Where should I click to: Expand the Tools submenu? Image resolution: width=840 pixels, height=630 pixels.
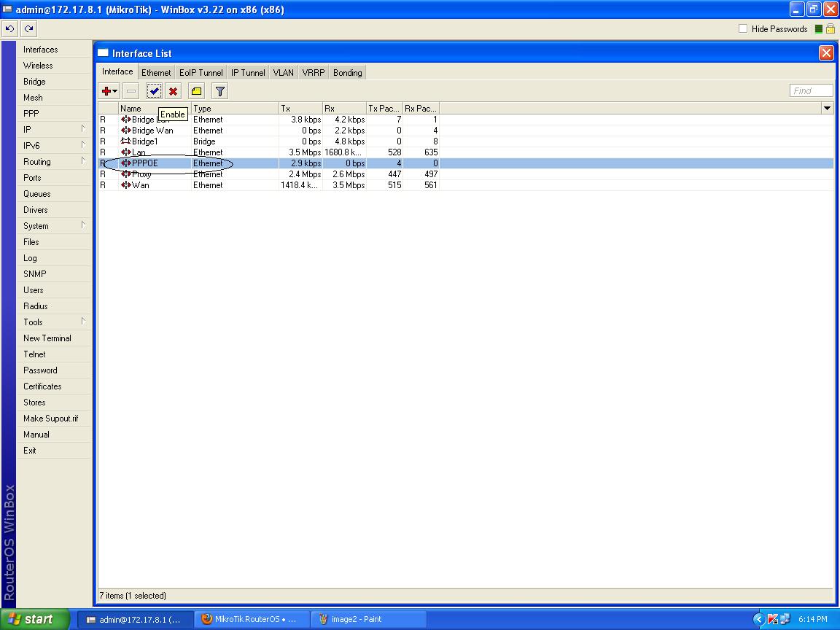[83, 322]
